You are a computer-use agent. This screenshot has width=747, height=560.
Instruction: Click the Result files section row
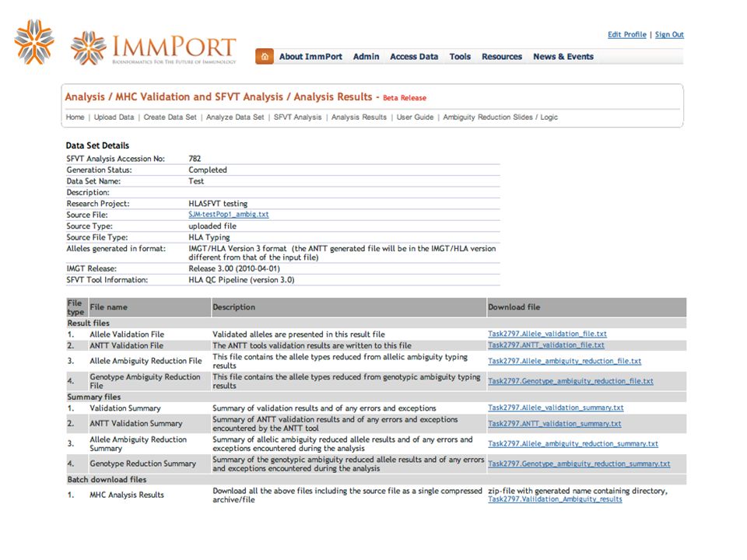[x=377, y=323]
